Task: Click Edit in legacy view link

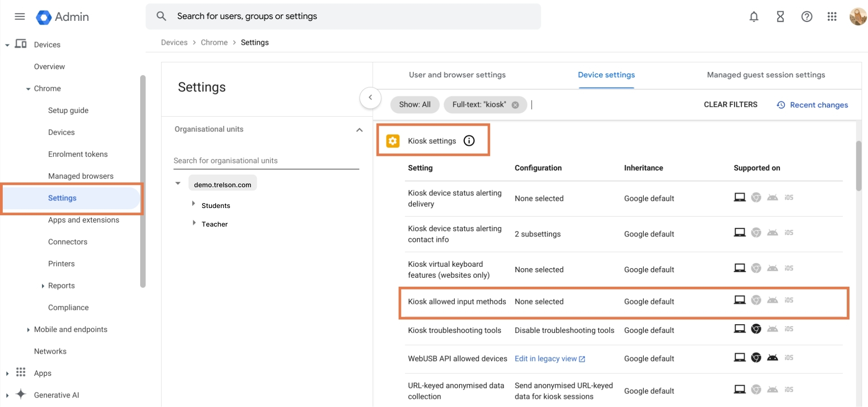Action: tap(546, 359)
